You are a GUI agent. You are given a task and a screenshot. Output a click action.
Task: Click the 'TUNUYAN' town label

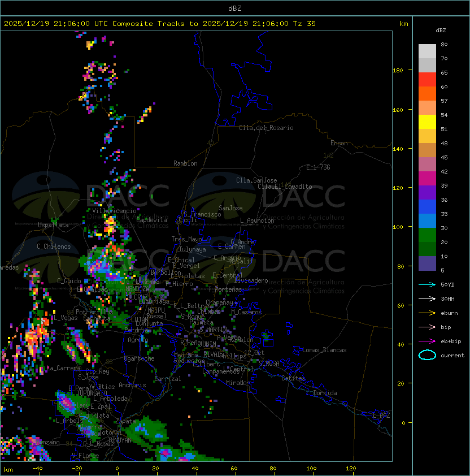tap(120, 440)
